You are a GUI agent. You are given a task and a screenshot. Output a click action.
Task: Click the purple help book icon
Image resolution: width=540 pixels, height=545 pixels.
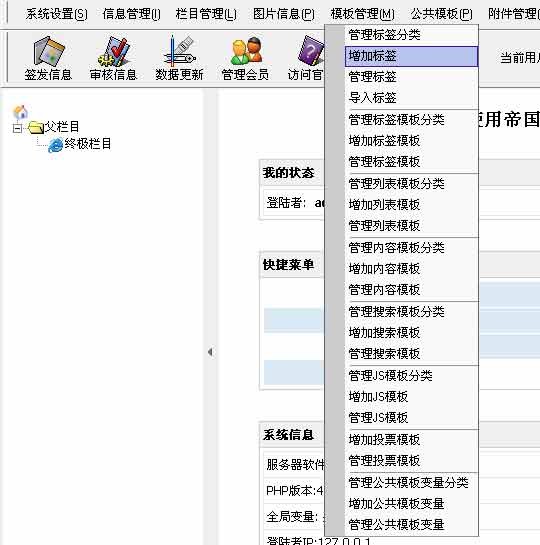pyautogui.click(x=311, y=51)
